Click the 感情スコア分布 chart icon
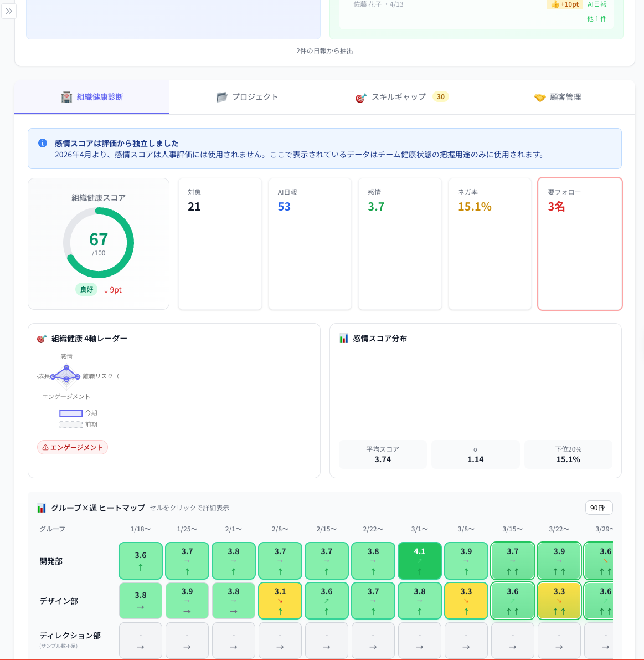This screenshot has width=644, height=660. (344, 339)
